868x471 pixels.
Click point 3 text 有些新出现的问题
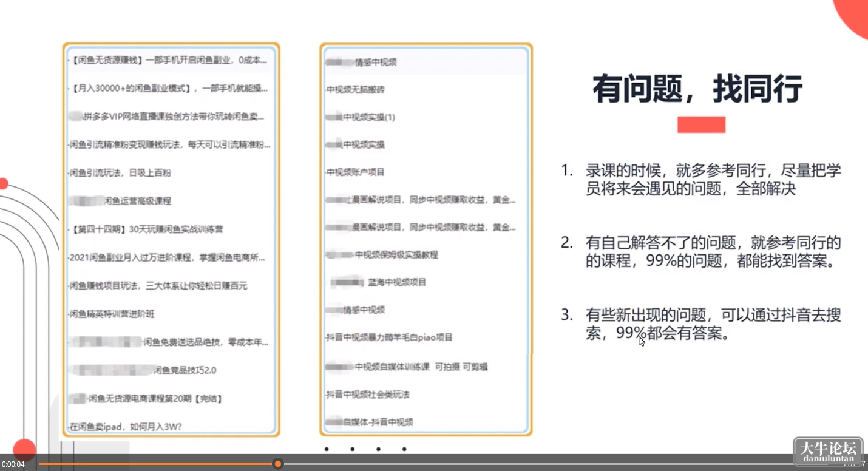coord(713,324)
